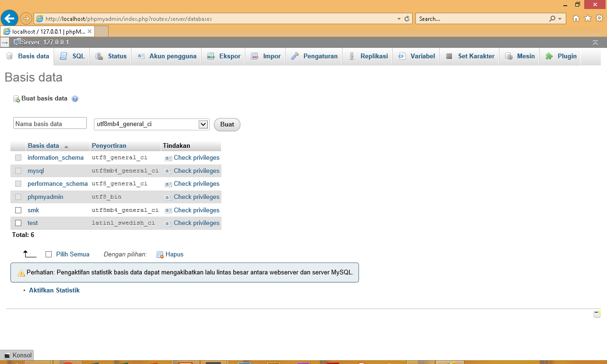Open the help icon next to Buat basis data
The width and height of the screenshot is (607, 364).
[x=75, y=99]
